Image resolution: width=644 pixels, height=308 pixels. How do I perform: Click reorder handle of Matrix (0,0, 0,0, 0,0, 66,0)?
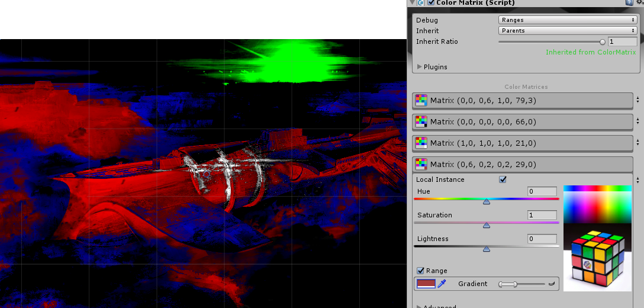(638, 121)
